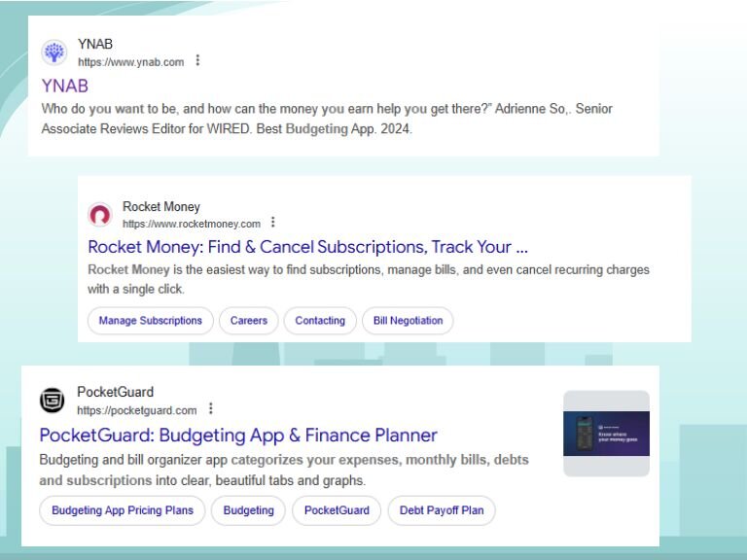Click the PocketGuard result preview thumbnail
The width and height of the screenshot is (747, 560).
[606, 434]
